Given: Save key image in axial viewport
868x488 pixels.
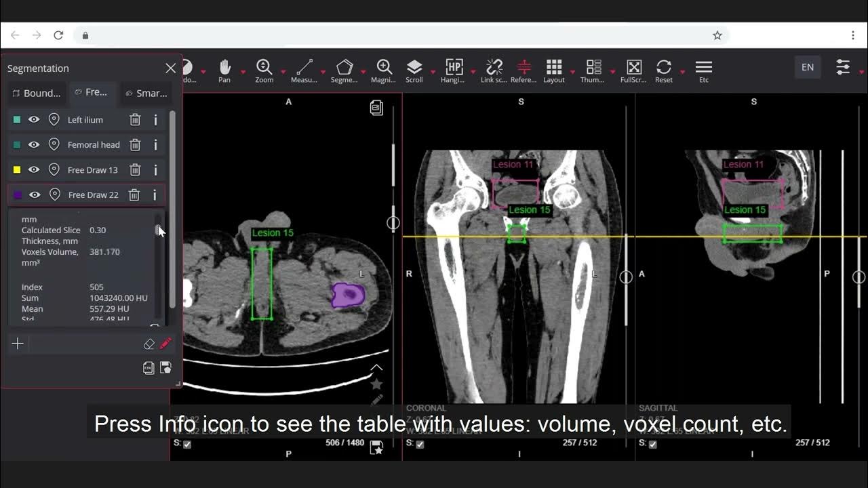Looking at the screenshot, I should 376,447.
